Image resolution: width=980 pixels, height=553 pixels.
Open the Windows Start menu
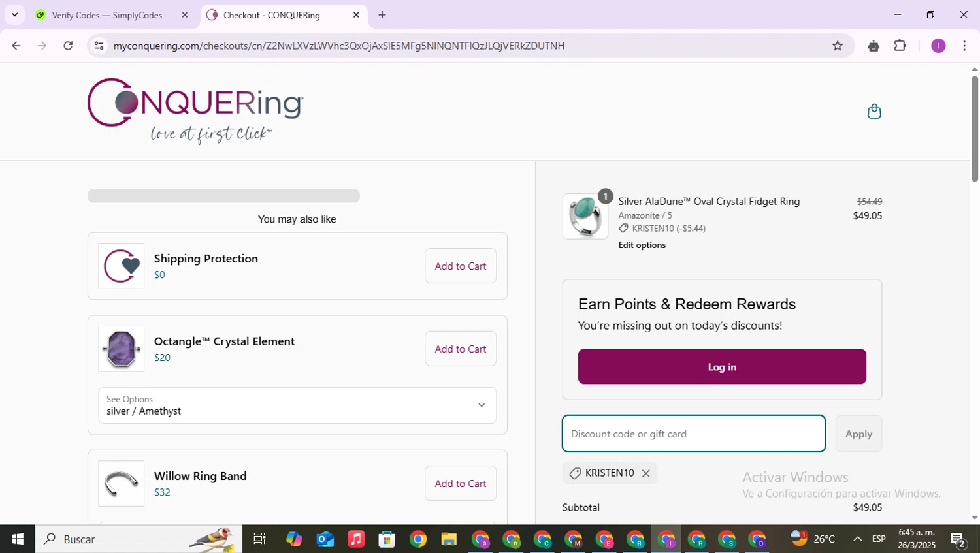click(18, 539)
